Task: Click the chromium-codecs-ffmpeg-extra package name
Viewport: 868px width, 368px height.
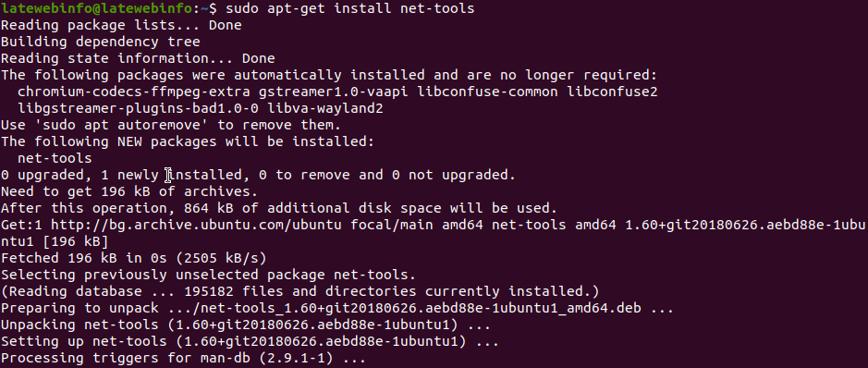Action: point(133,92)
